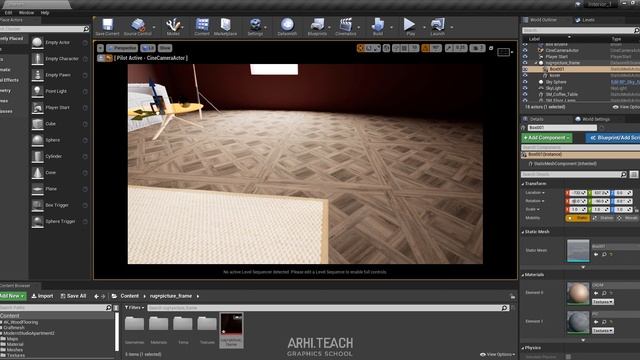
Task: Click the Search Details input field
Action: click(574, 174)
